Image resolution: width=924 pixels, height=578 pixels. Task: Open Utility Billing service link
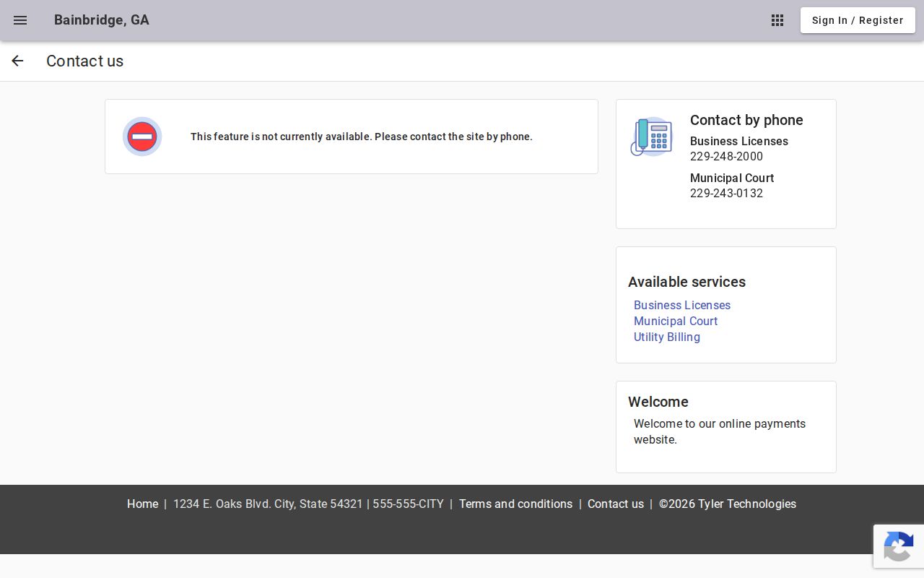tap(667, 337)
